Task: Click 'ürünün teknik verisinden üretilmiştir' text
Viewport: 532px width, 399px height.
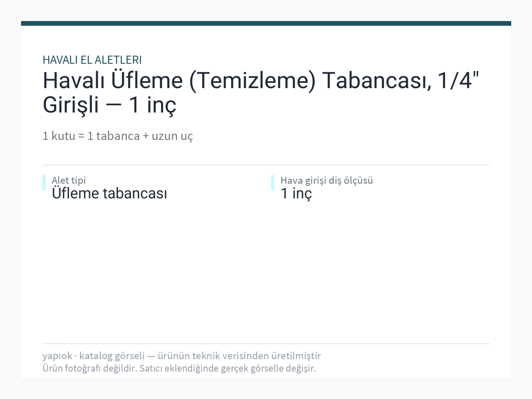Action: 239,356
